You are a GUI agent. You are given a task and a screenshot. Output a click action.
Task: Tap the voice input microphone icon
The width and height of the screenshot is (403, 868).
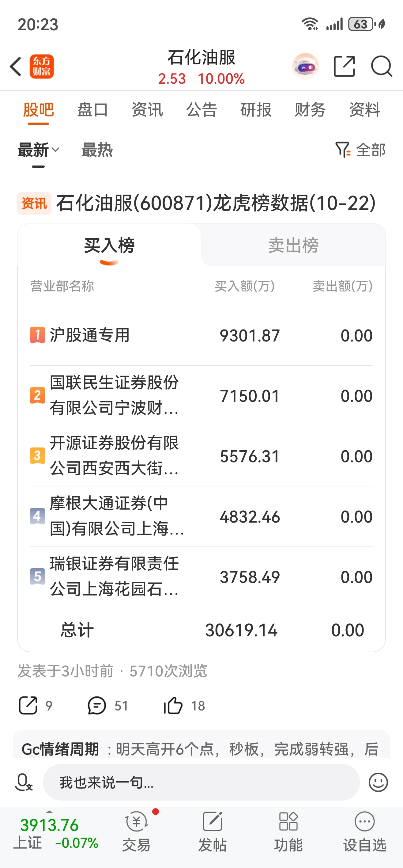24,782
